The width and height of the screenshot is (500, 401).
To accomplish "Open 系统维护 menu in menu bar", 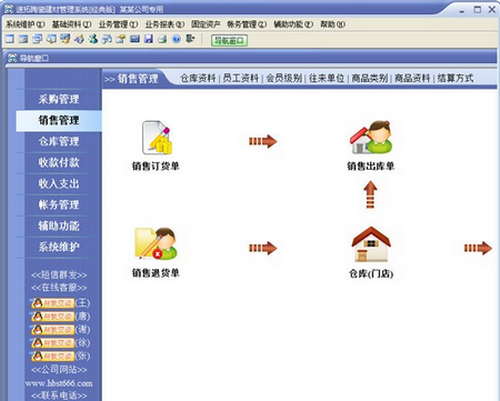I will tap(25, 24).
